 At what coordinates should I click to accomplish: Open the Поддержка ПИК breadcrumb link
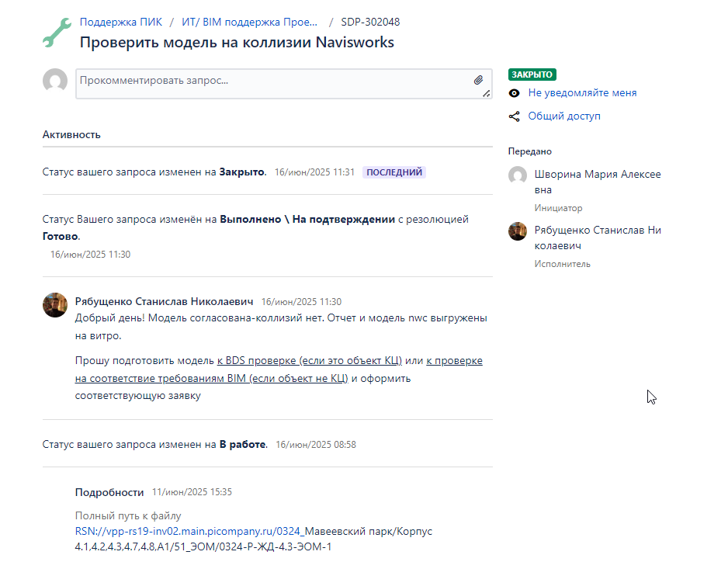pyautogui.click(x=121, y=22)
